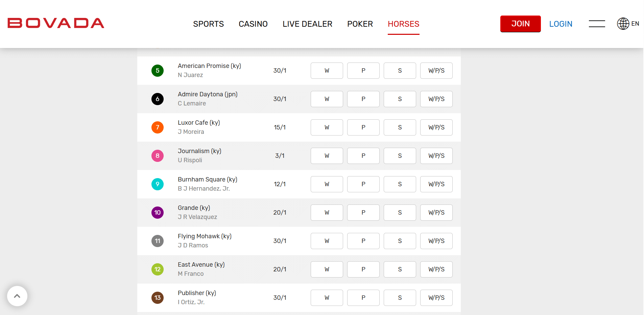Click the scroll-to-top arrow button

(x=17, y=296)
